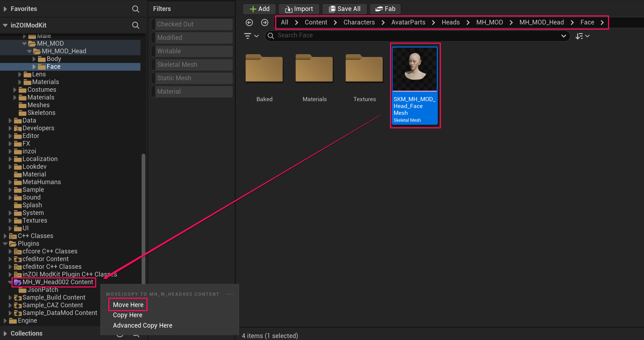644x340 pixels.
Task: Expand the Engine tree node
Action: click(5, 320)
